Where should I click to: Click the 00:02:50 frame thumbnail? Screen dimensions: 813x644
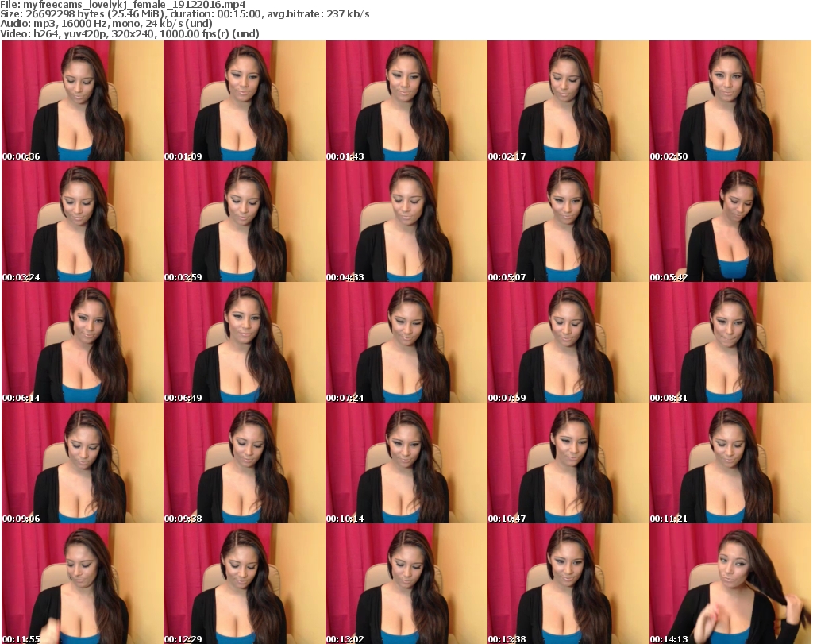point(730,102)
